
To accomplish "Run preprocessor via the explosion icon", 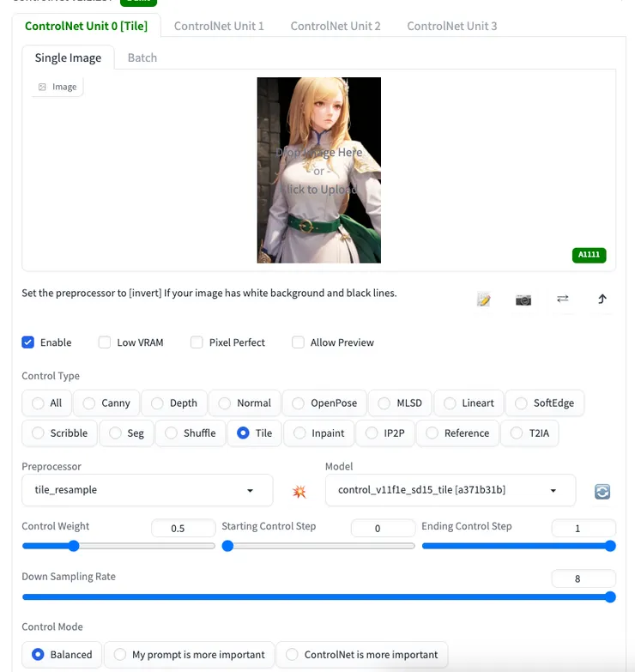I will tap(299, 491).
